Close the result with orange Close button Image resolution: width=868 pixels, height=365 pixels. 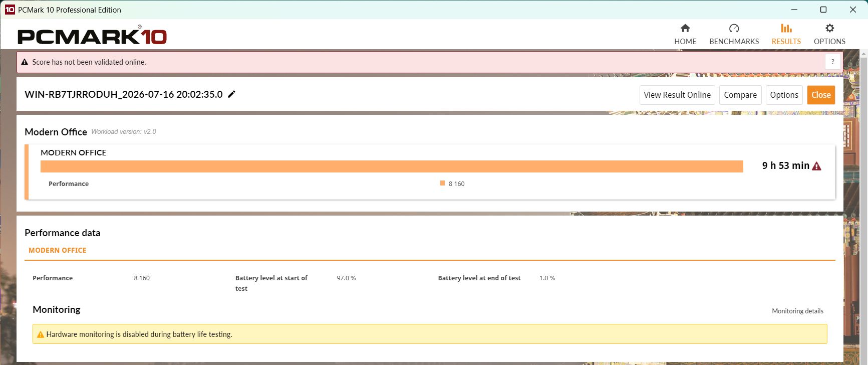(821, 95)
